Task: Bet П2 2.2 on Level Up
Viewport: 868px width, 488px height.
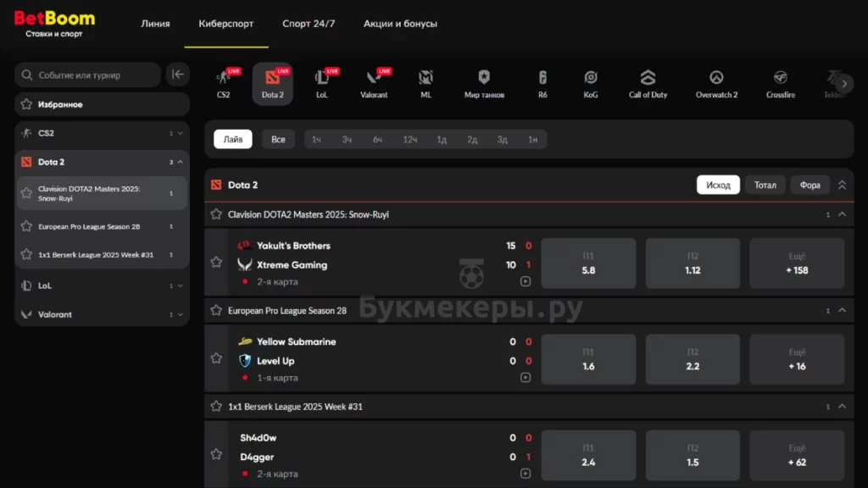Action: point(693,359)
